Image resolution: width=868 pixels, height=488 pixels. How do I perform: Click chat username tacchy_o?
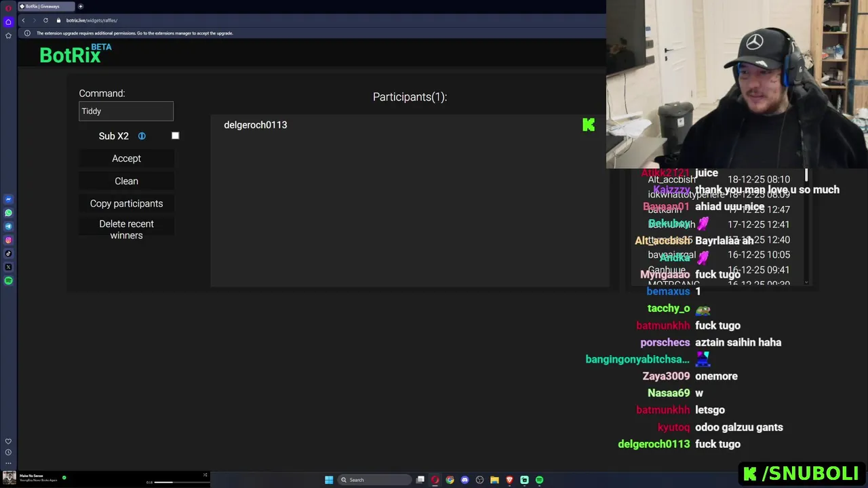pos(669,308)
